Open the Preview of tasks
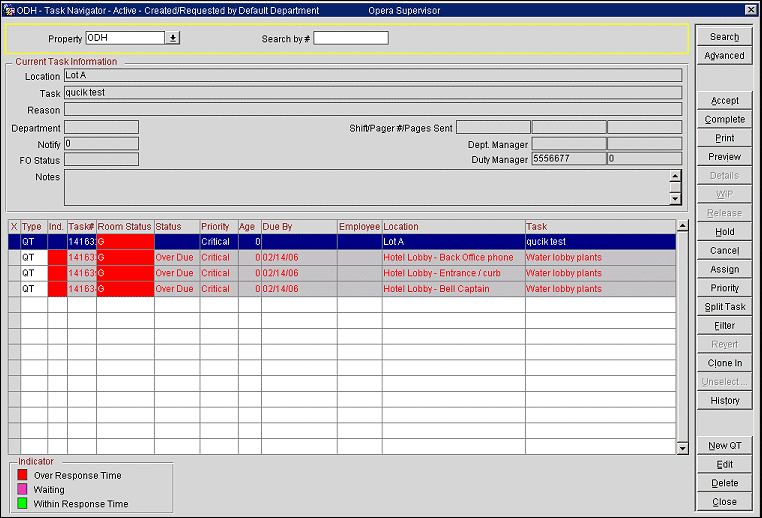The image size is (762, 518). pos(724,157)
